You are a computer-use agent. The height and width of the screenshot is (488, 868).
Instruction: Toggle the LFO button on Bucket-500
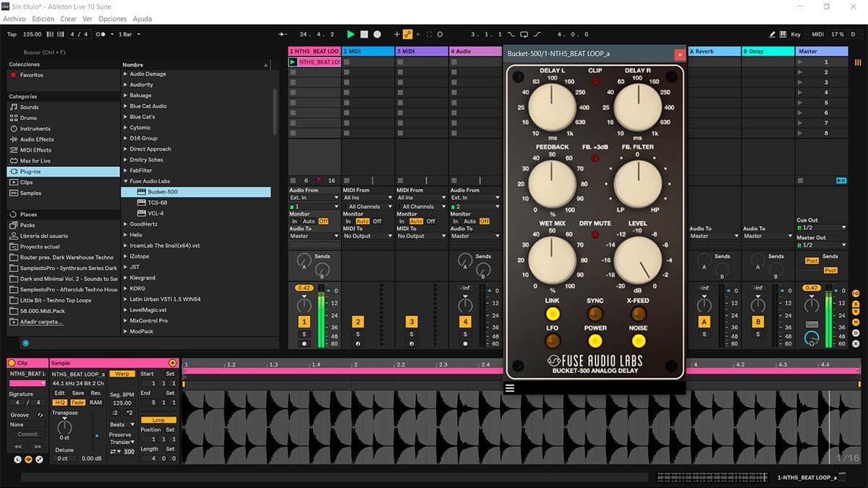(553, 341)
